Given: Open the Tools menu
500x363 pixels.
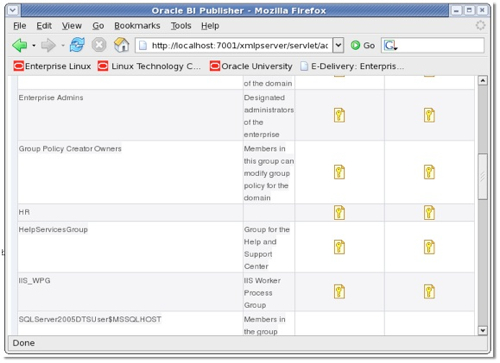Looking at the screenshot, I should (181, 26).
